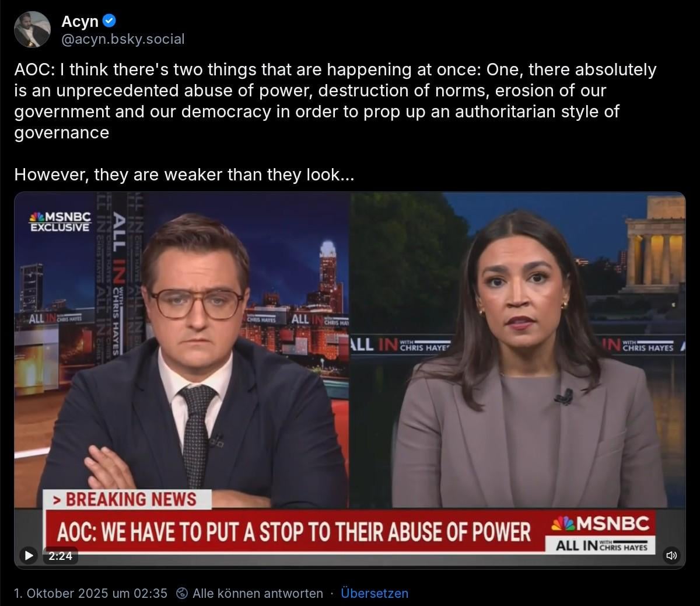Click 'Alle können antworten' reply setting
Screen dimensions: 700x606
(258, 593)
